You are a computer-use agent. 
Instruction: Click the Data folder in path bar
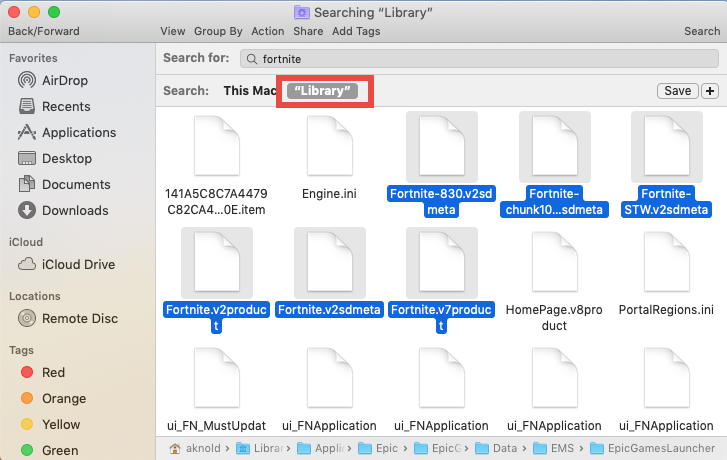click(x=496, y=448)
